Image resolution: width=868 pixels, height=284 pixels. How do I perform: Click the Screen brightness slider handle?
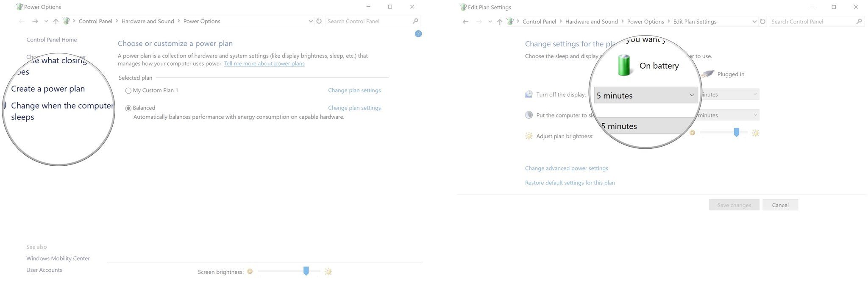point(306,271)
